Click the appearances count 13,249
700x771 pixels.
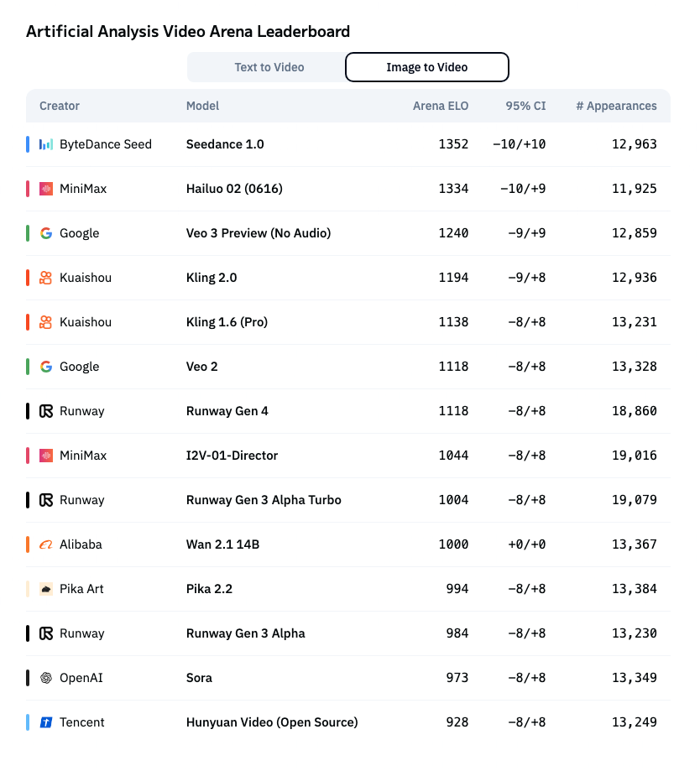tap(634, 722)
